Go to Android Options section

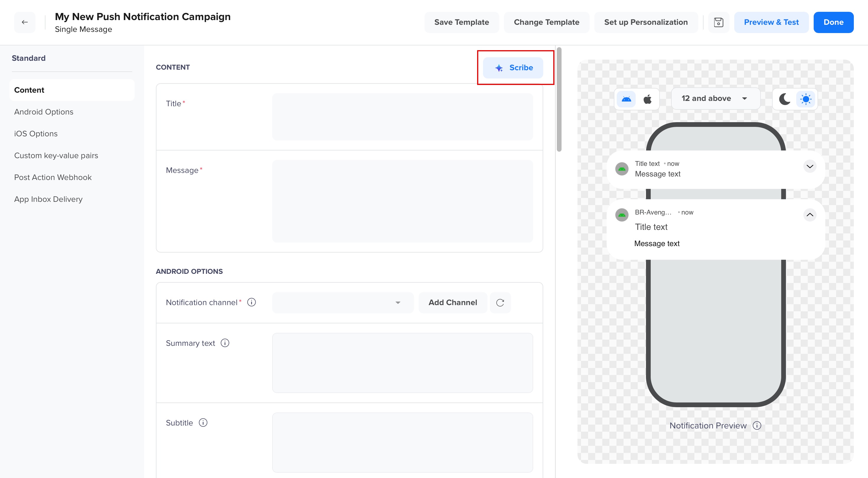point(44,112)
